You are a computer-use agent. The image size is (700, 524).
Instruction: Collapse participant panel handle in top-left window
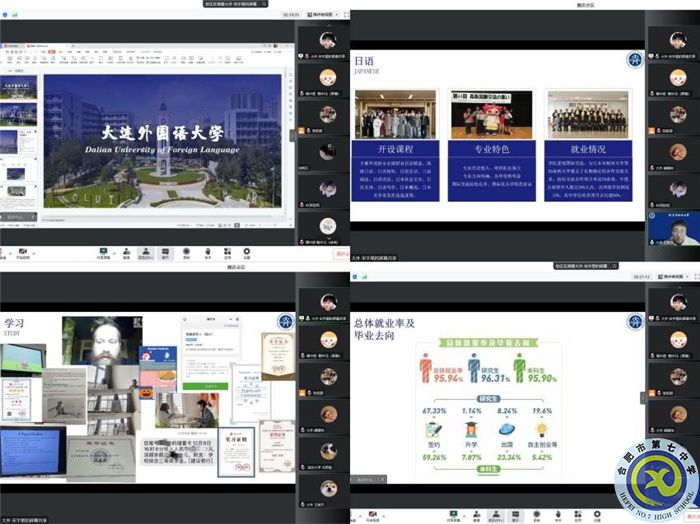[293, 134]
